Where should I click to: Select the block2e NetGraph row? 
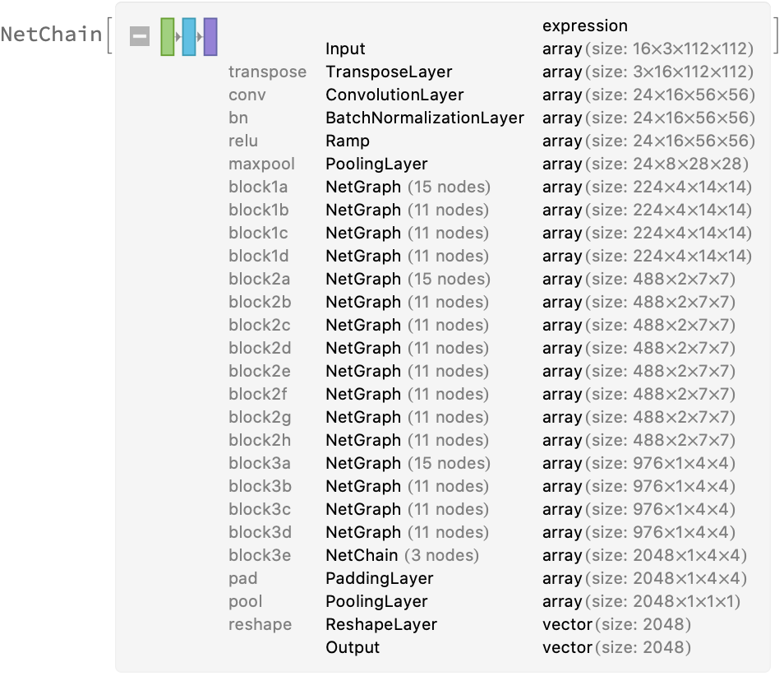(408, 371)
